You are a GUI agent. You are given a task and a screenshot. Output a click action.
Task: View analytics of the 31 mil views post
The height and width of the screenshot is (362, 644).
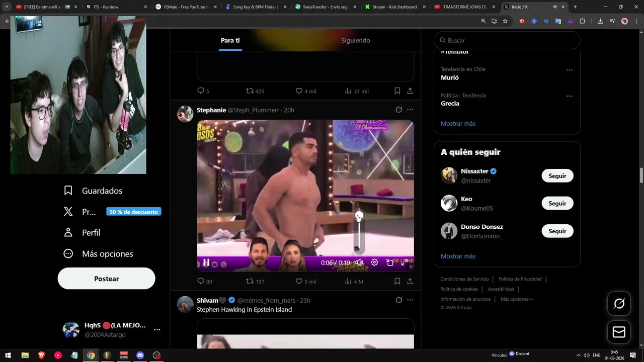[357, 91]
